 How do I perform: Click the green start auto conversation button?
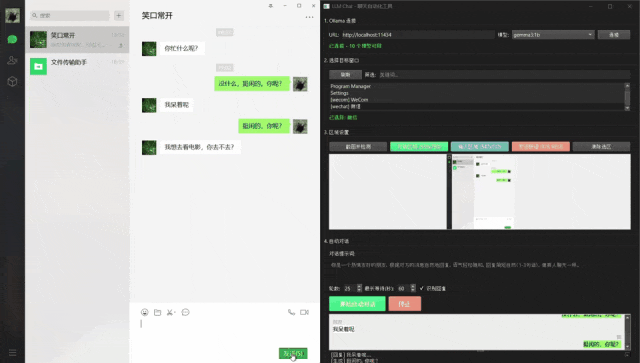click(357, 304)
